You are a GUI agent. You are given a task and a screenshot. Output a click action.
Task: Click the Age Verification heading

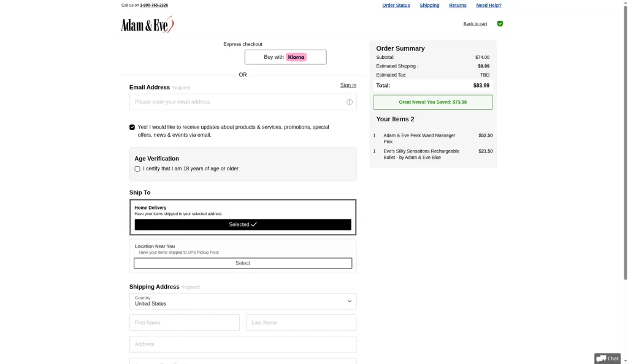click(x=156, y=159)
